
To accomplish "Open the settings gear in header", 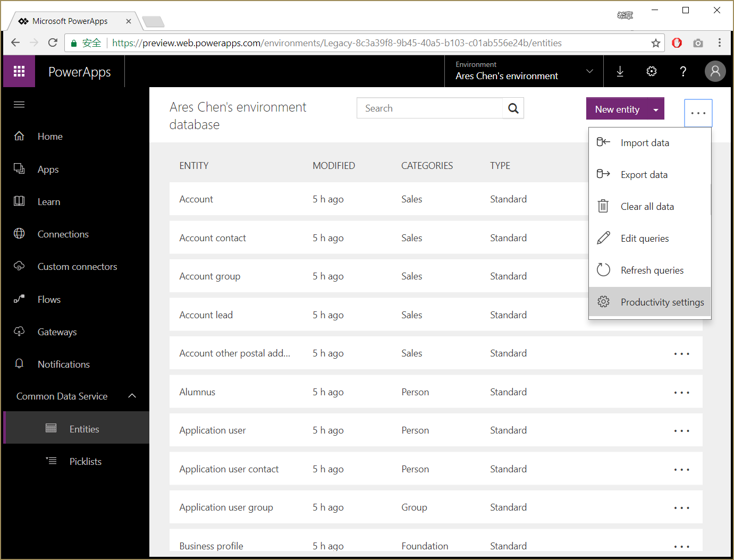I will coord(652,71).
